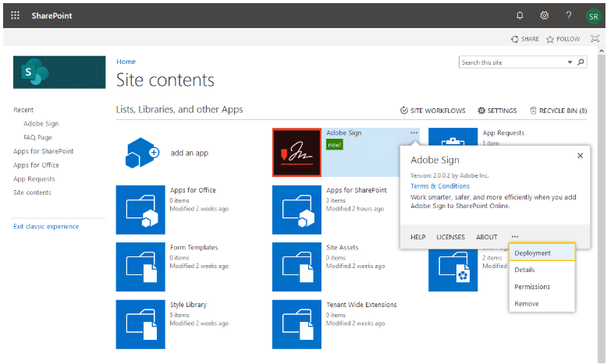Click Exit classic experience

[46, 227]
